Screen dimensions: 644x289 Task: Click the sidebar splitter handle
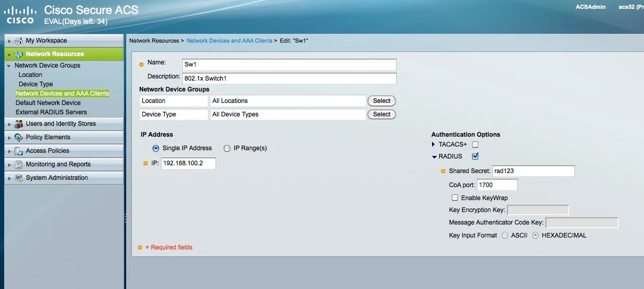coord(125,218)
